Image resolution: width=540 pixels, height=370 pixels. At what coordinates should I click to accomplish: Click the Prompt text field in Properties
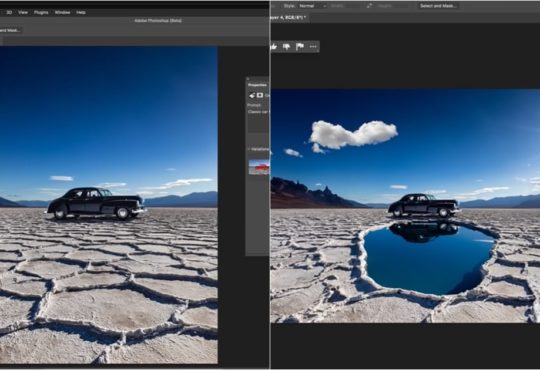click(x=258, y=121)
